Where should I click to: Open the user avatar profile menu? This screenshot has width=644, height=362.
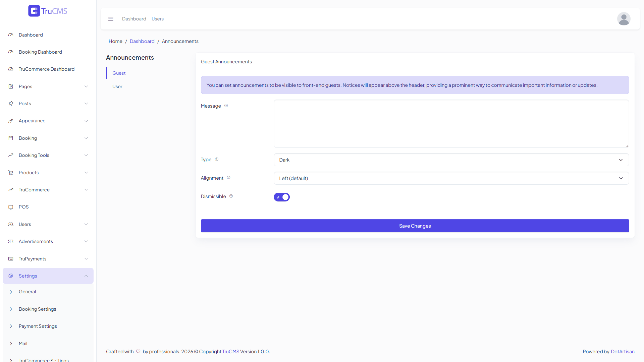pos(624,19)
